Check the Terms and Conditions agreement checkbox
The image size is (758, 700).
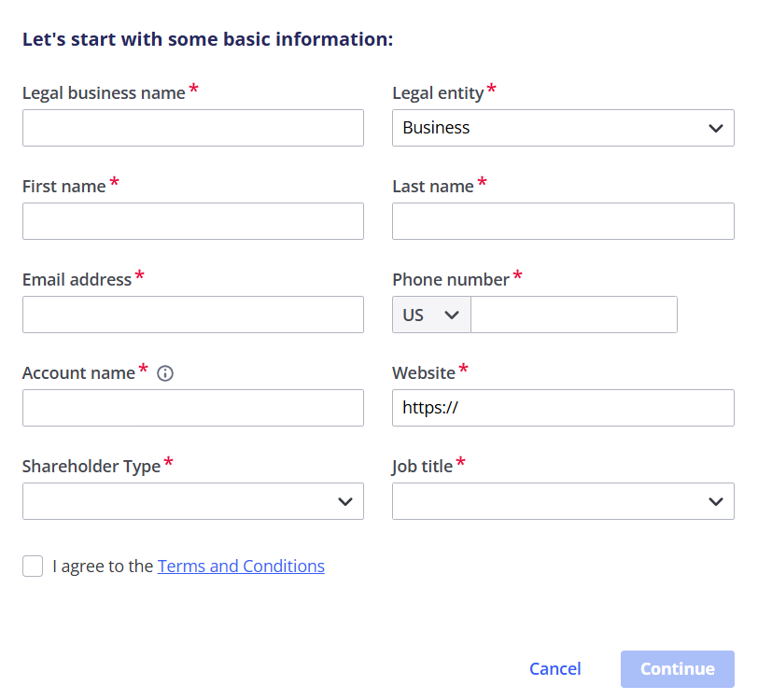(33, 566)
